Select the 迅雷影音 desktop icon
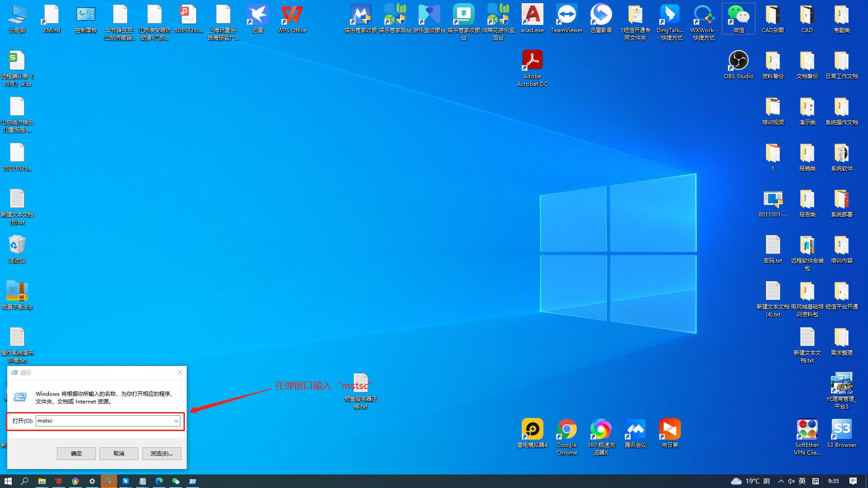868x488 pixels. (x=601, y=19)
